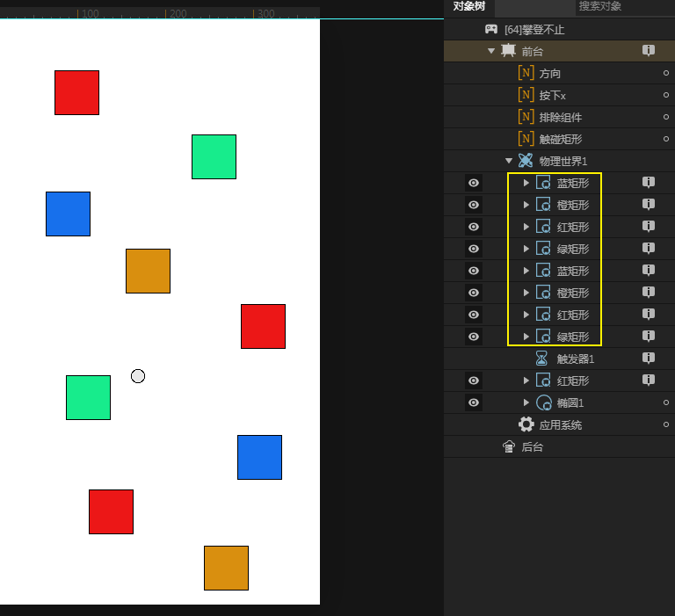The image size is (675, 616).
Task: Hide the first 蓝矩形 via its eye
Action: [x=474, y=183]
